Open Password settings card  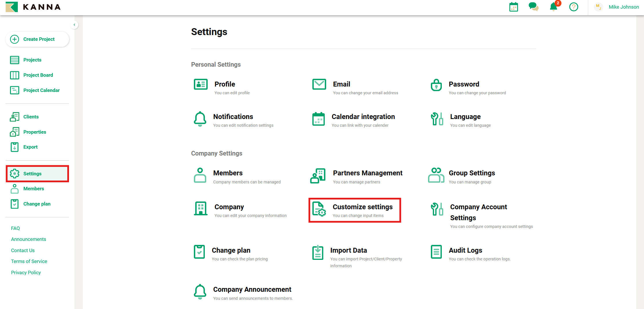464,84
